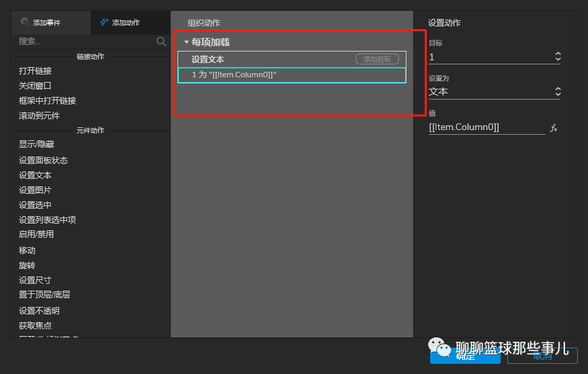Choose 启用/禁用 action

[x=37, y=234]
